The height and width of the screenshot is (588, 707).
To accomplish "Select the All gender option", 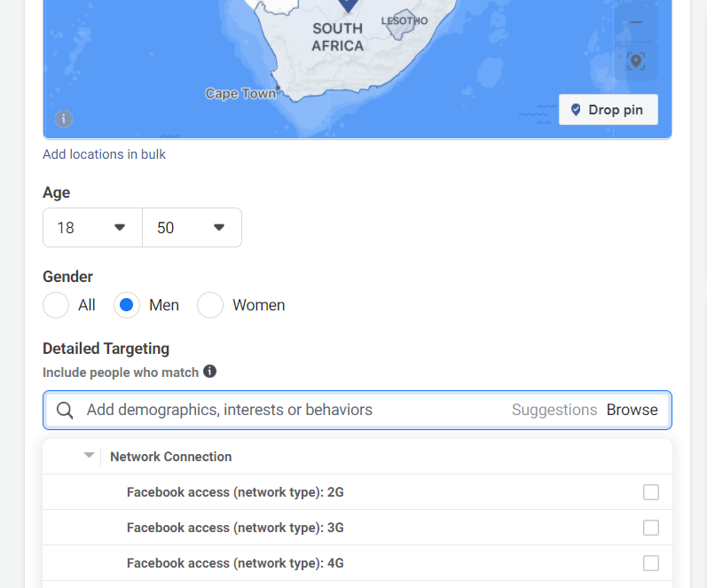I will coord(56,305).
